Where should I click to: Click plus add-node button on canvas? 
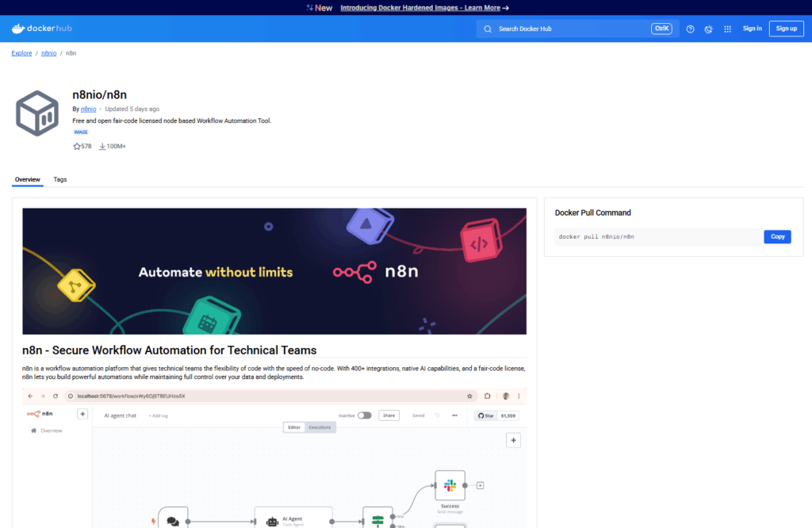tap(513, 441)
